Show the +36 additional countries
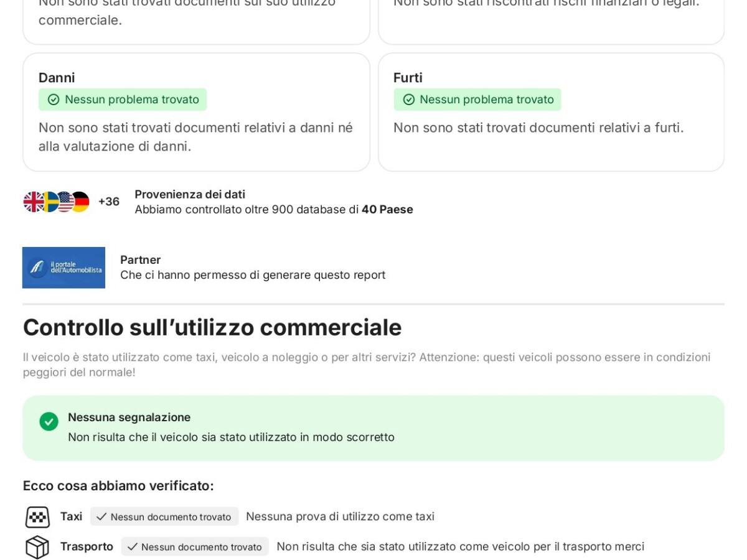Viewport: 747px width, 560px height. [109, 202]
